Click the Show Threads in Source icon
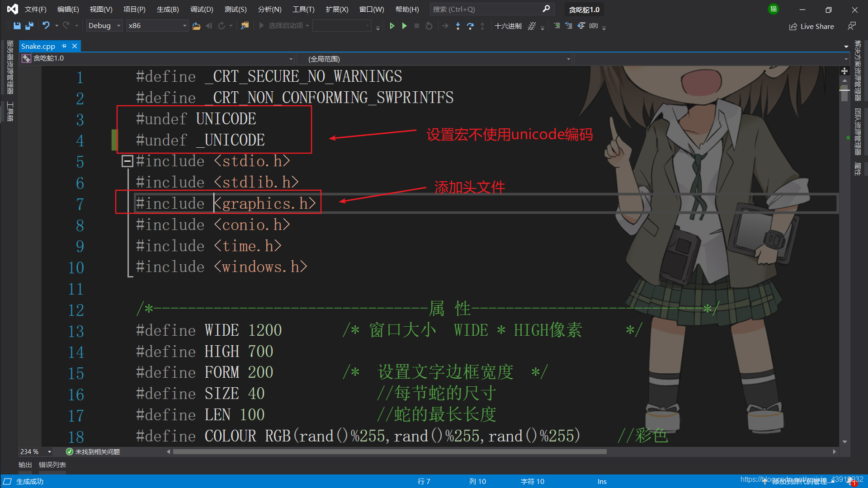868x488 pixels. point(532,26)
